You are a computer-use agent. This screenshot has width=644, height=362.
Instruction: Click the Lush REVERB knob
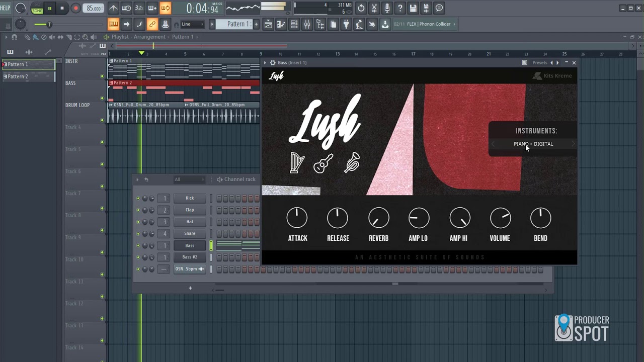click(x=378, y=218)
